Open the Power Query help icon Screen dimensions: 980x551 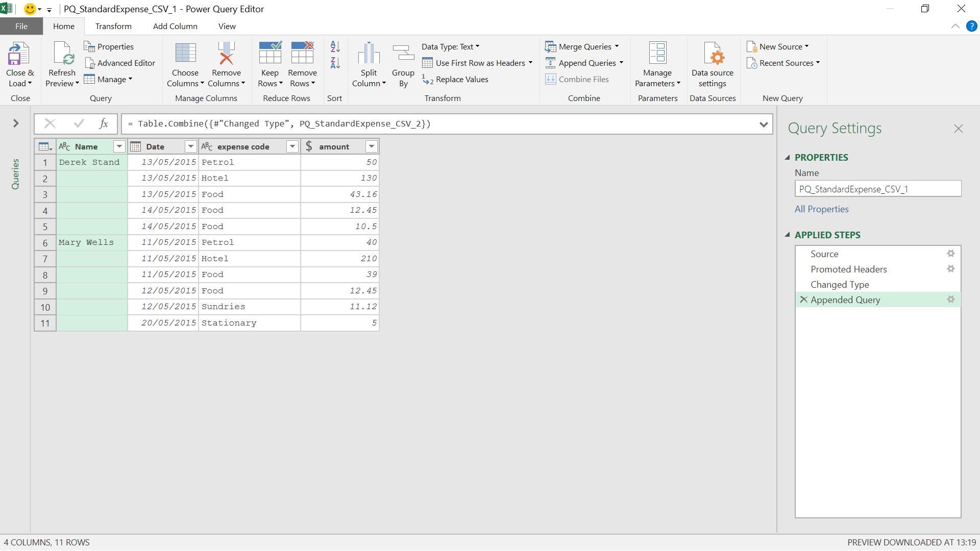tap(972, 26)
